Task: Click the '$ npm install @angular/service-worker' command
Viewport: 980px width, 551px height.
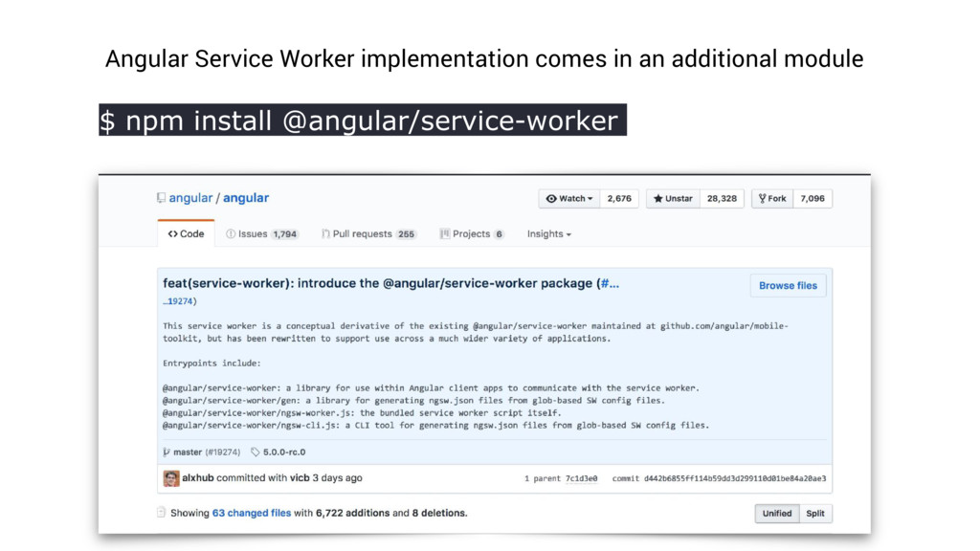Action: [x=363, y=120]
